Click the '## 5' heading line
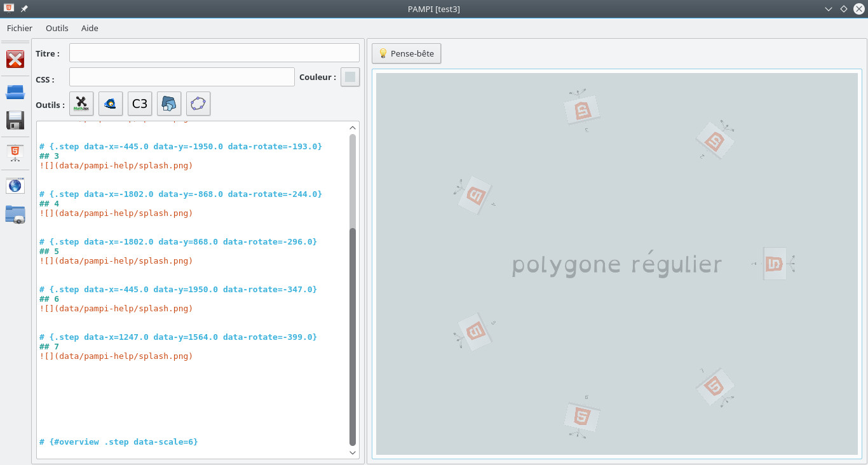The height and width of the screenshot is (465, 868). [49, 251]
